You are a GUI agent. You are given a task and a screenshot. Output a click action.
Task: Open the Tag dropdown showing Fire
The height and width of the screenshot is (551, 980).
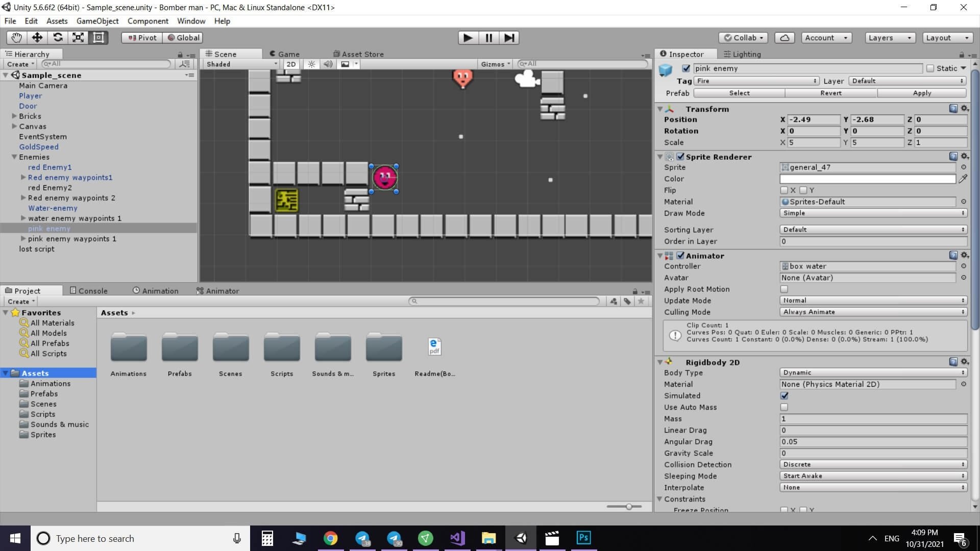click(756, 81)
